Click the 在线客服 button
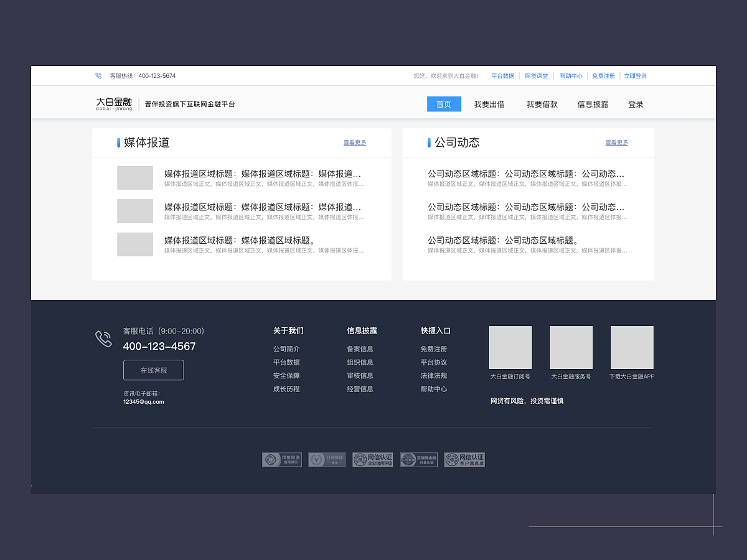 (x=153, y=370)
